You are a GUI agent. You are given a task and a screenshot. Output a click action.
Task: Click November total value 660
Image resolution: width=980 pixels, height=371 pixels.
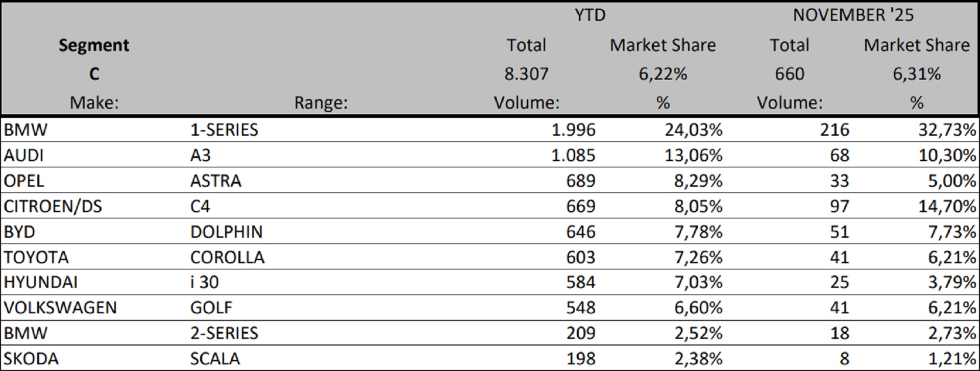pos(789,74)
